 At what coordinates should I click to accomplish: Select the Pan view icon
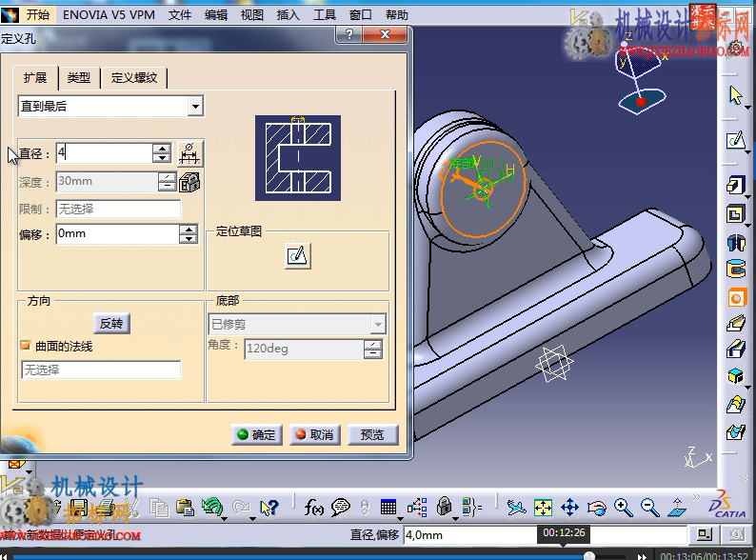(x=569, y=508)
